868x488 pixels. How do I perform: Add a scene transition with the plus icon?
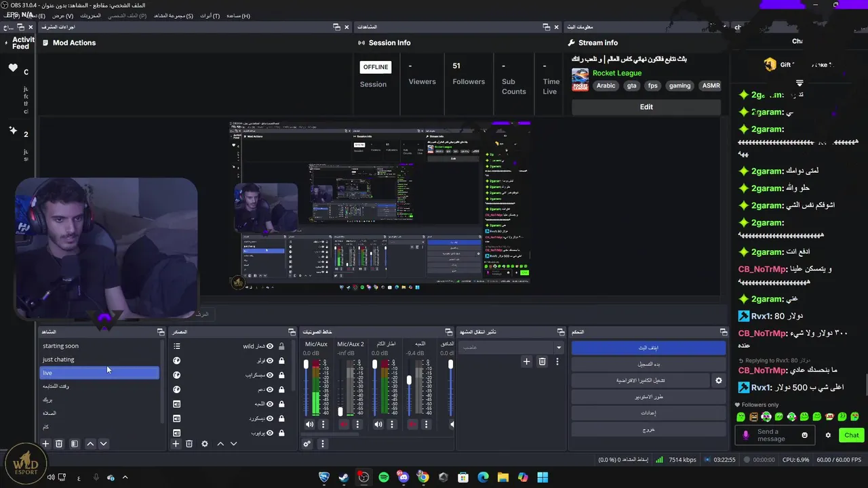(526, 362)
